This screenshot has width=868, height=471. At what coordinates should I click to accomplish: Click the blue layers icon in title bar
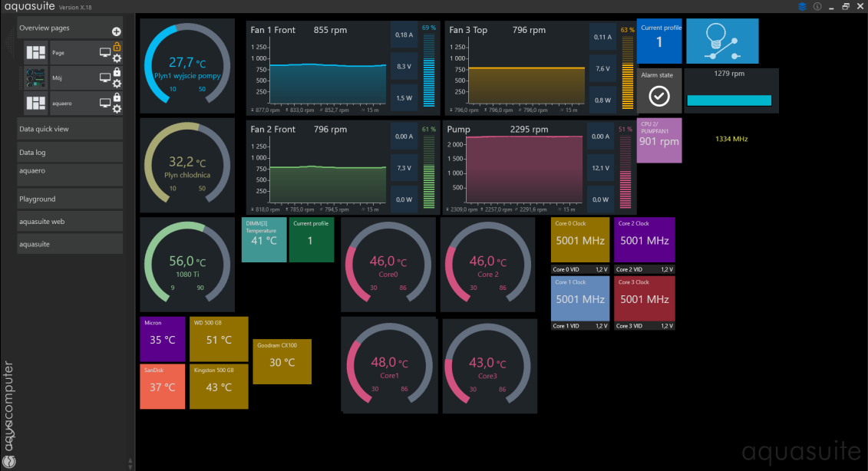pyautogui.click(x=802, y=7)
